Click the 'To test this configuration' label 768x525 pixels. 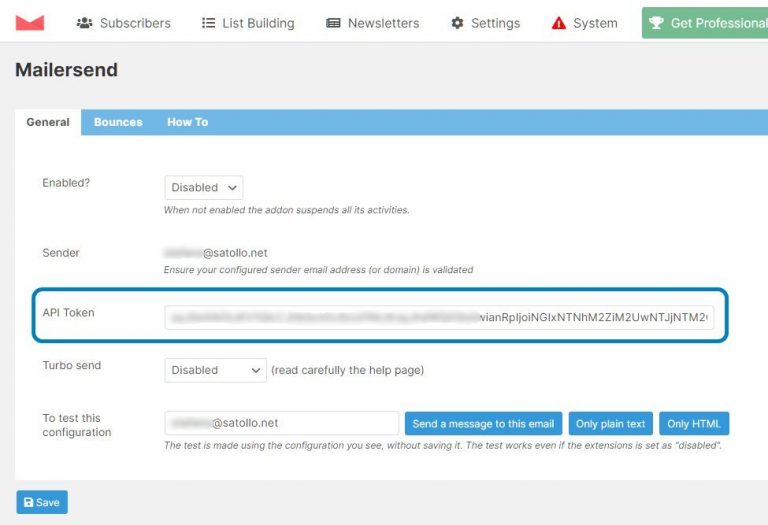(77, 425)
